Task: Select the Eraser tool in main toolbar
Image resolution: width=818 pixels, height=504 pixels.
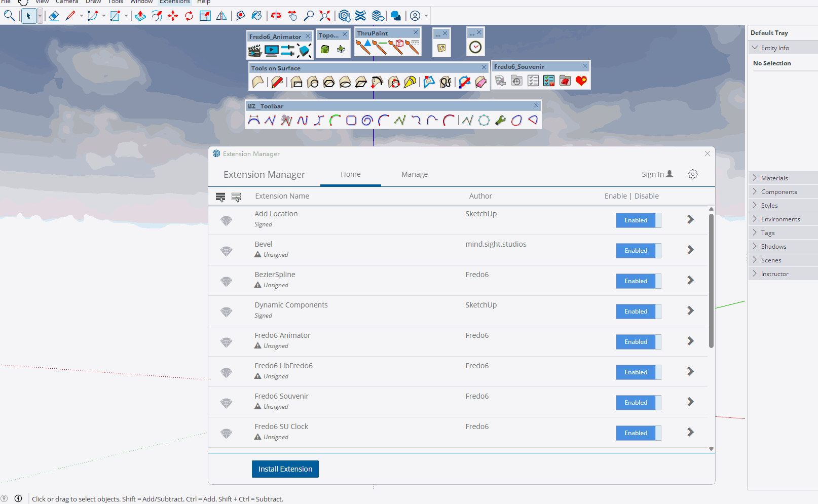Action: coord(54,16)
